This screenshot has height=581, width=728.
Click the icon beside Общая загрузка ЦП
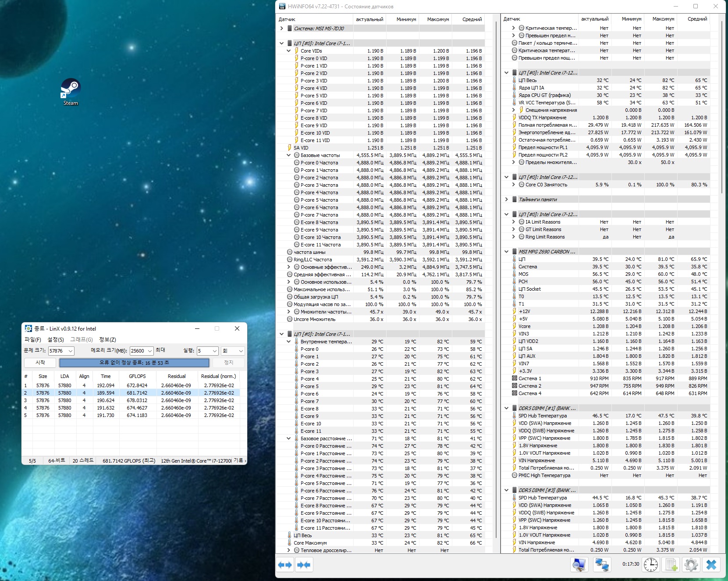pos(290,297)
